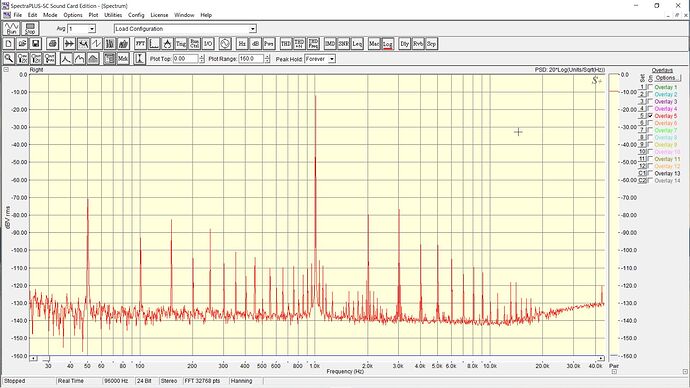Select the dB toolbar icon

(x=255, y=44)
